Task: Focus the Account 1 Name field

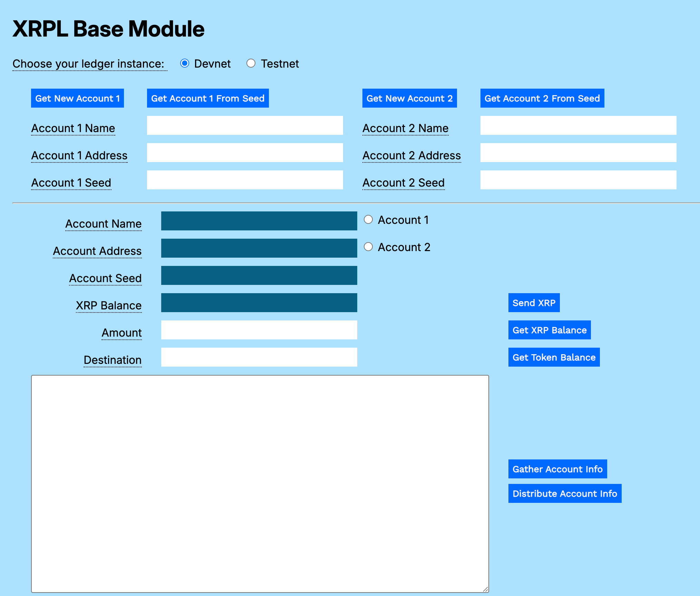Action: pyautogui.click(x=245, y=126)
